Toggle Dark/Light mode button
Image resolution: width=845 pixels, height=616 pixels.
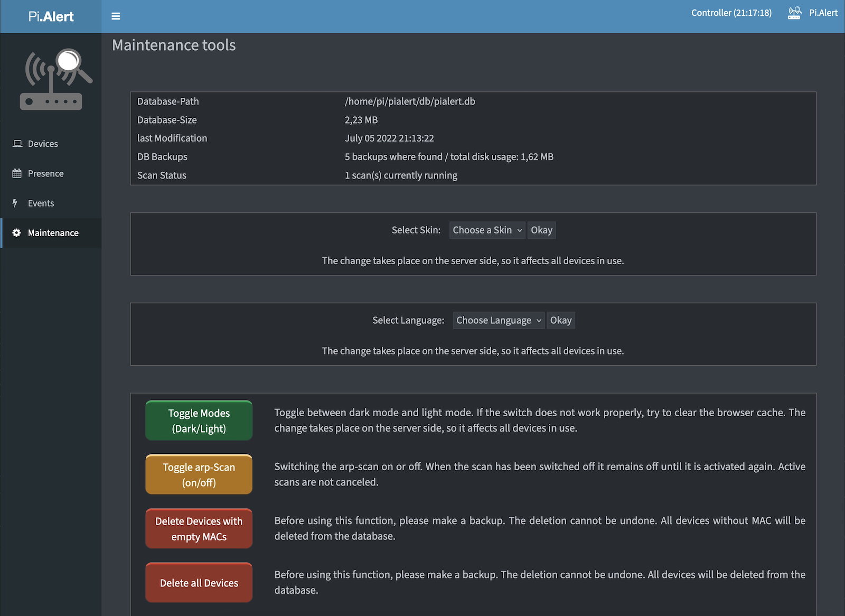[199, 421]
